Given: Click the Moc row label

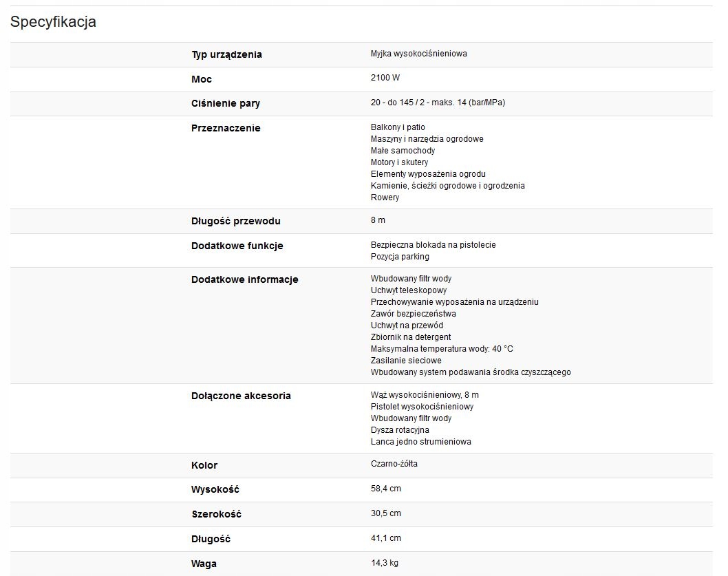Looking at the screenshot, I should [202, 79].
